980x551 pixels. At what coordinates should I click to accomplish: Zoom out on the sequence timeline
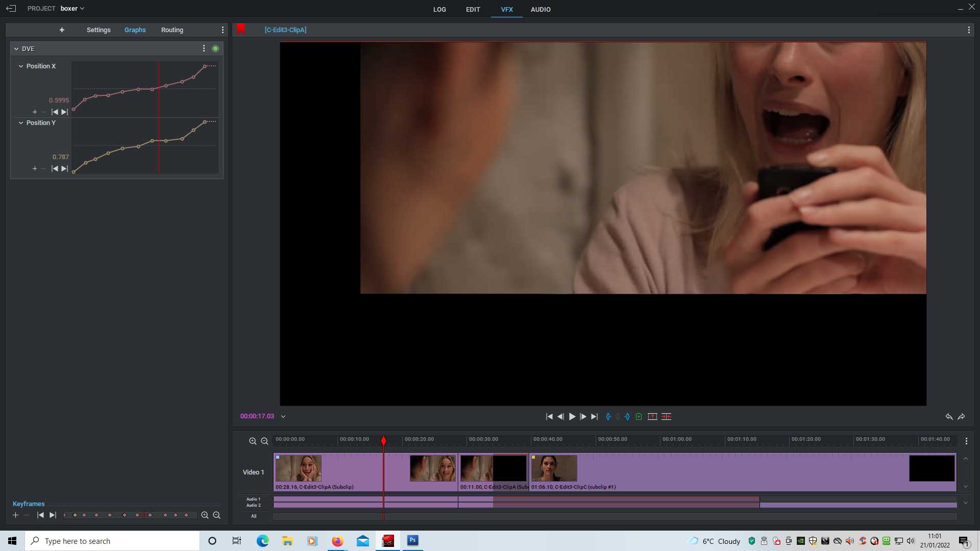tap(264, 441)
